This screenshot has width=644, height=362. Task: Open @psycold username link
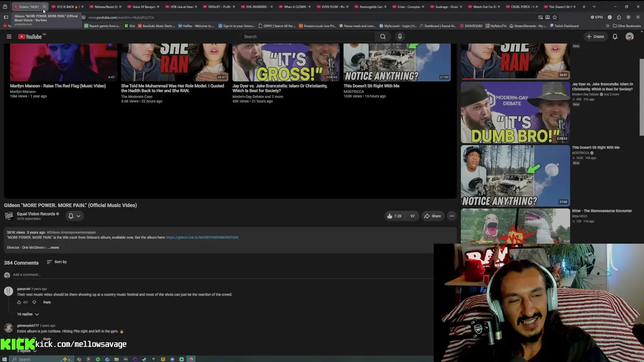coord(24,289)
